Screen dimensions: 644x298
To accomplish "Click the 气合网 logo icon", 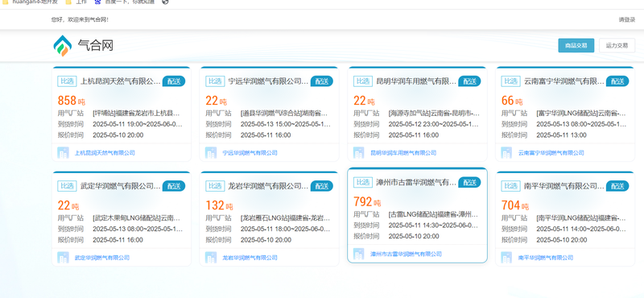I will point(63,45).
